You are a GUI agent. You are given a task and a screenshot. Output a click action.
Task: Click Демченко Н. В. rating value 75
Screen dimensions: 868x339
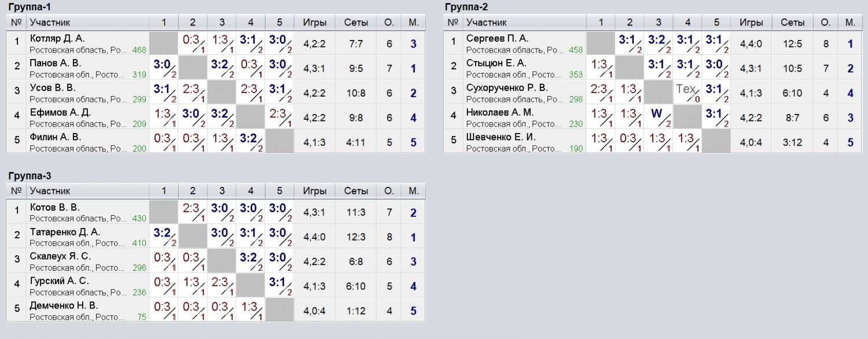[142, 317]
